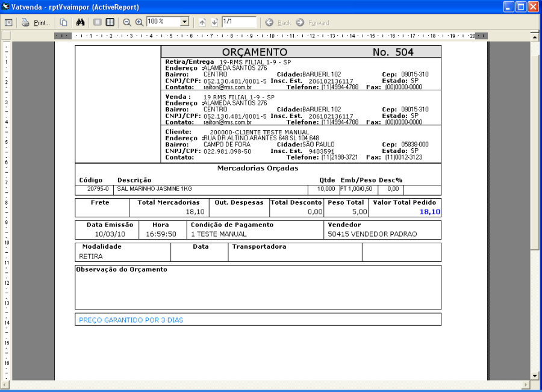Click the horizontal scrollbar right arrow
Image resolution: width=542 pixels, height=392 pixels.
tap(526, 384)
